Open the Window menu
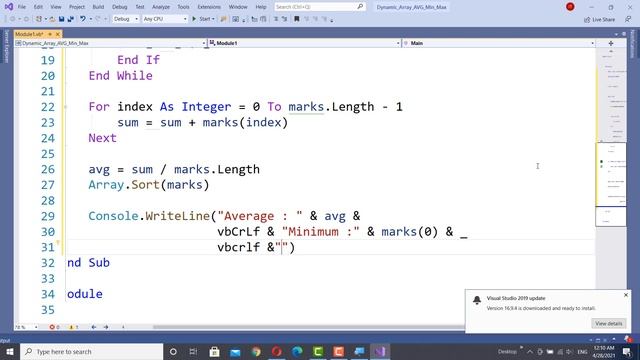Viewport: 640px width, 360px height. tap(238, 7)
